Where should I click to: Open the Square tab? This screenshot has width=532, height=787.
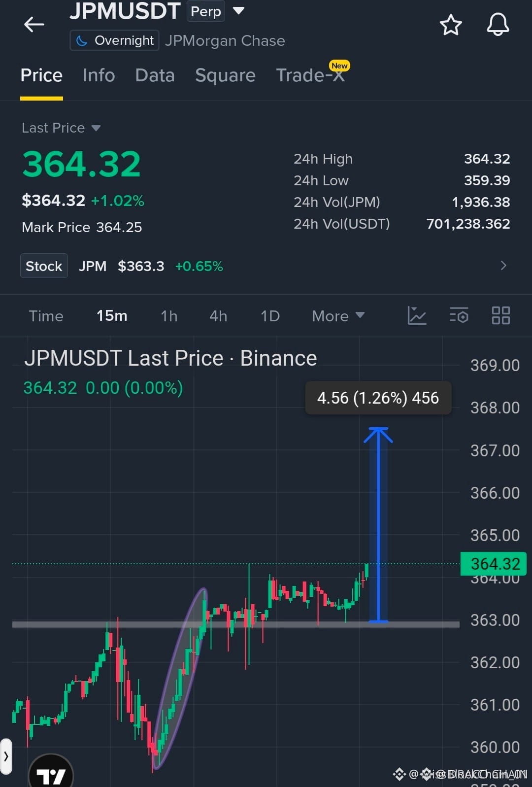point(225,75)
